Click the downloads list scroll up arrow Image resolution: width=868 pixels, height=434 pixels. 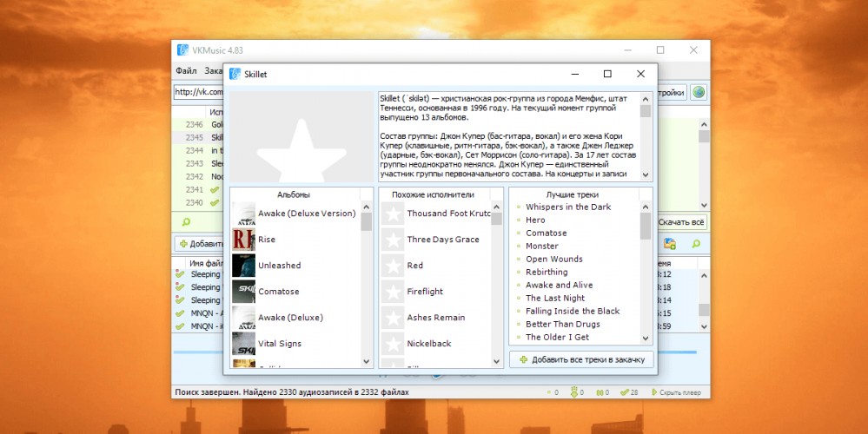704,275
